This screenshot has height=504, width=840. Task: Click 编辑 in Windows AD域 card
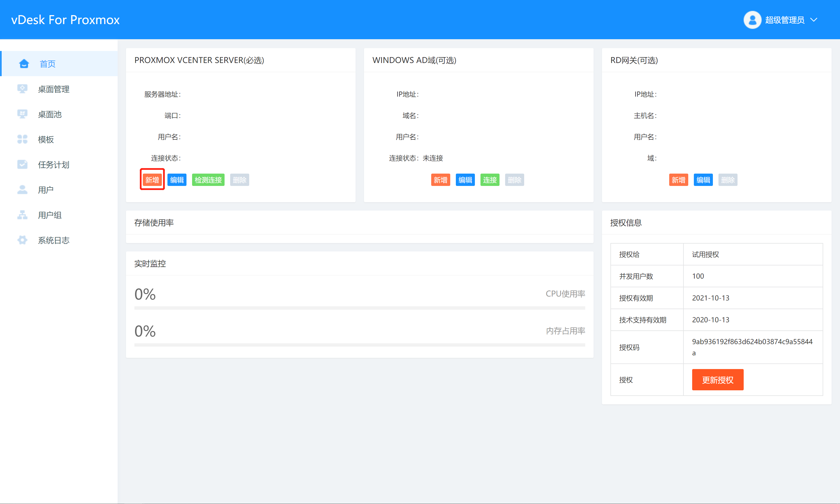pyautogui.click(x=465, y=180)
